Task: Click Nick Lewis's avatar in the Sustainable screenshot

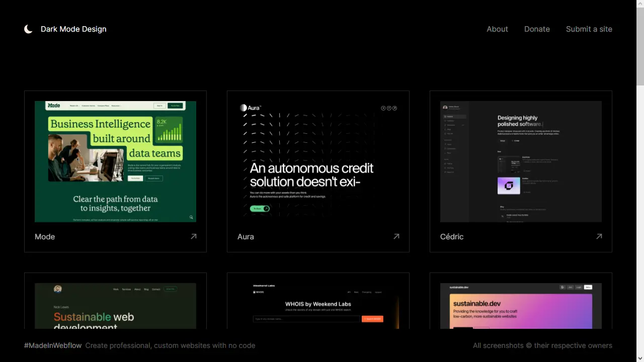Action: (57, 289)
